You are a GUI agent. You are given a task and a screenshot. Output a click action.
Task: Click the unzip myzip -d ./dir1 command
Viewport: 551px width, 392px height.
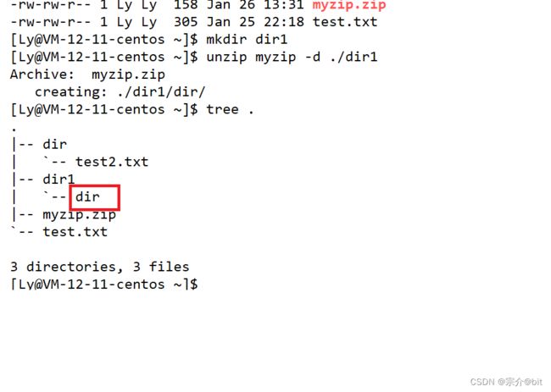tap(292, 57)
